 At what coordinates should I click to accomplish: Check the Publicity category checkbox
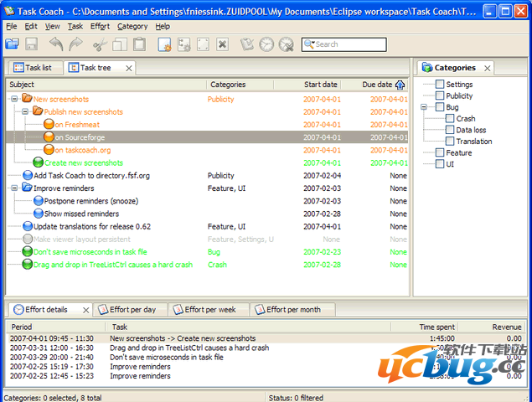(x=440, y=96)
